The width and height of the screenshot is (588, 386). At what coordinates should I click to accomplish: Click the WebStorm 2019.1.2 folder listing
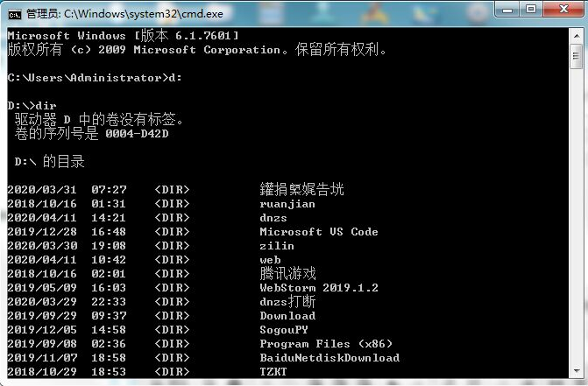coord(319,288)
